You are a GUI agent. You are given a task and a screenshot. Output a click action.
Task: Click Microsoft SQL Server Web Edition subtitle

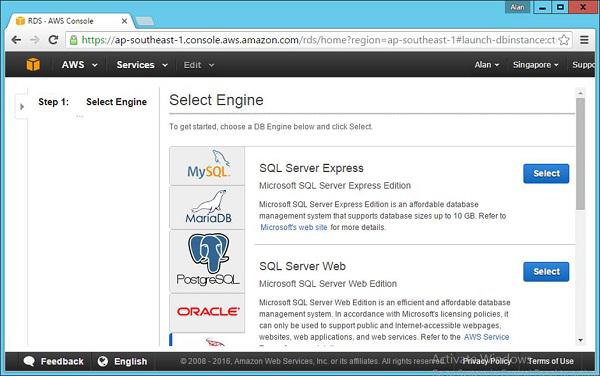coord(328,284)
